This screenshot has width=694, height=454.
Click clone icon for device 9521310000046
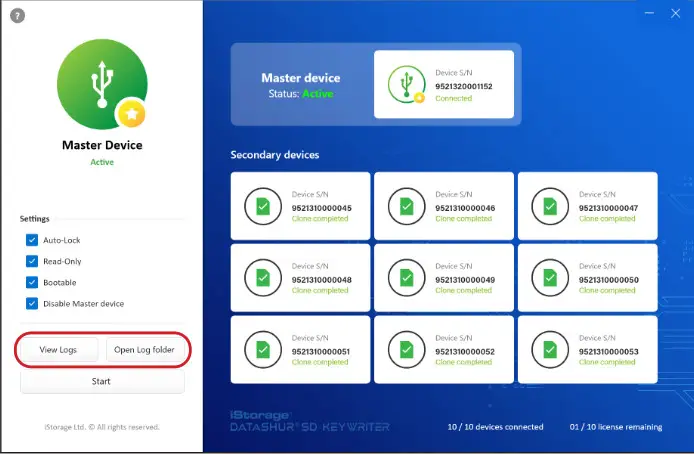pyautogui.click(x=406, y=206)
